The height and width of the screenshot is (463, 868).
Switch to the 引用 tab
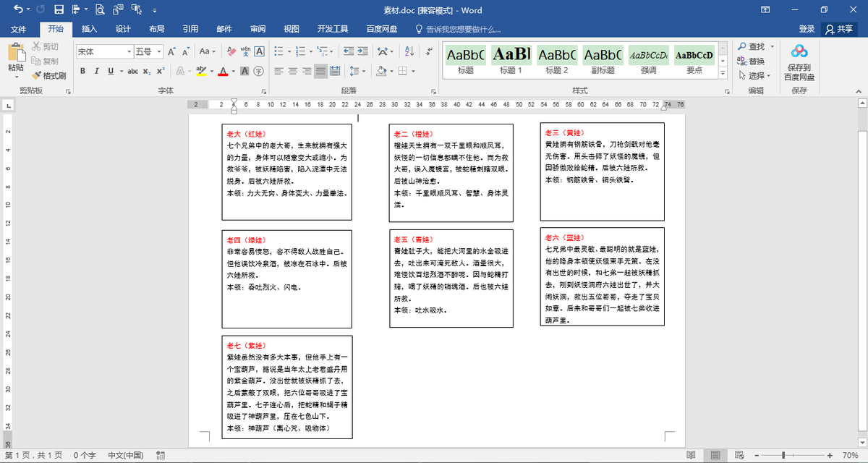(x=190, y=29)
